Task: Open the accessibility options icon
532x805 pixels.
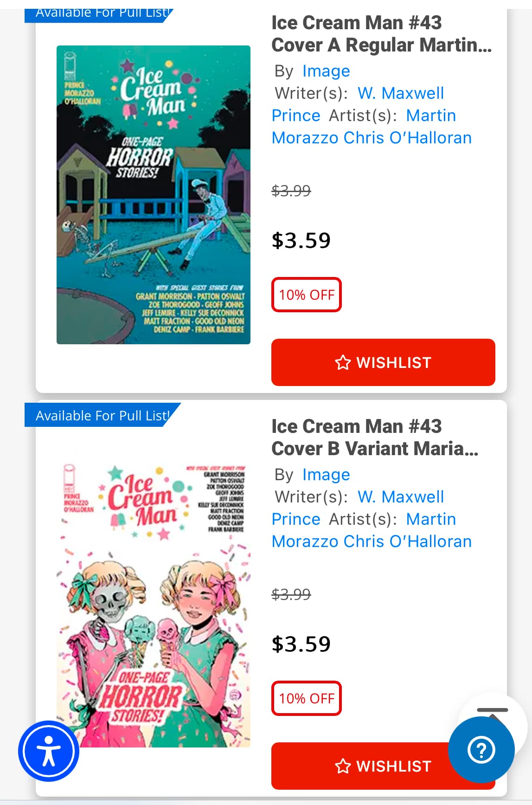Action: pyautogui.click(x=49, y=750)
